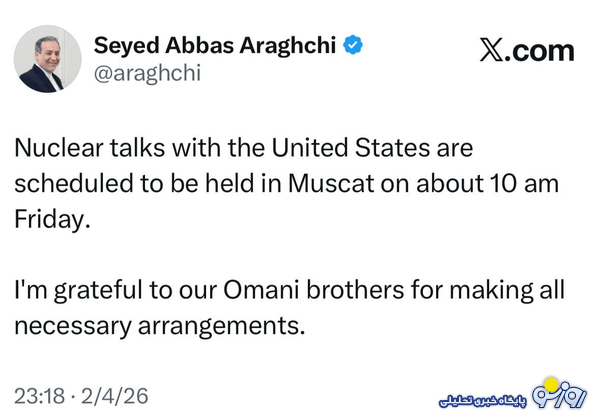Click the blue verified checkmark badge

coord(354,45)
